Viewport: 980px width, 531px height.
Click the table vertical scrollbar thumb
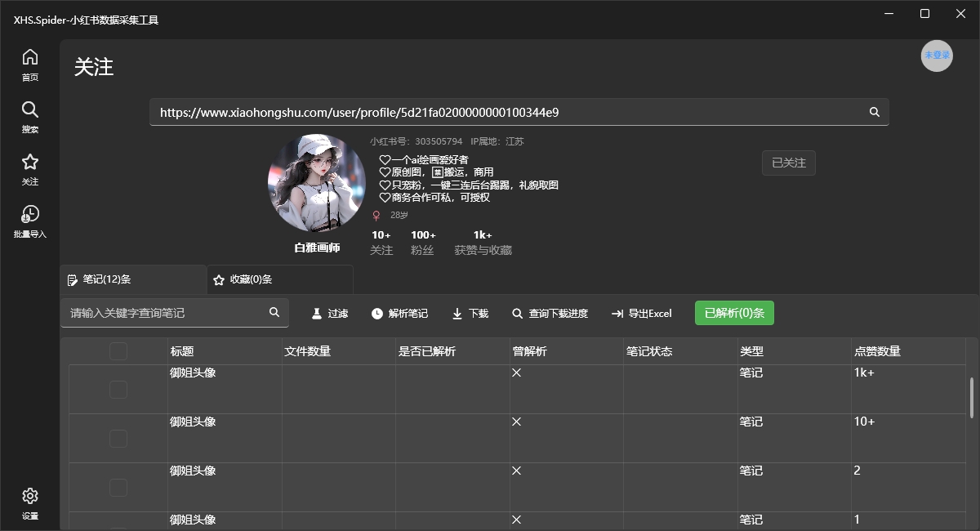point(972,399)
